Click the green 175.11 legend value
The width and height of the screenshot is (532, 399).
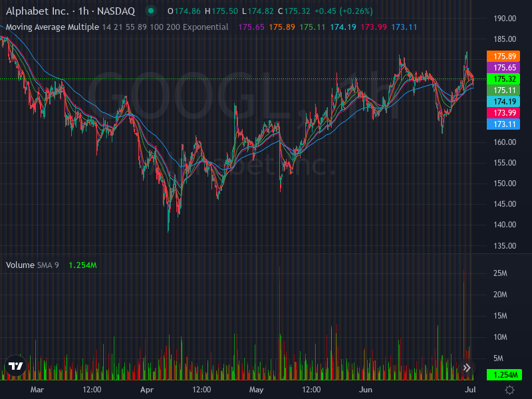point(313,27)
